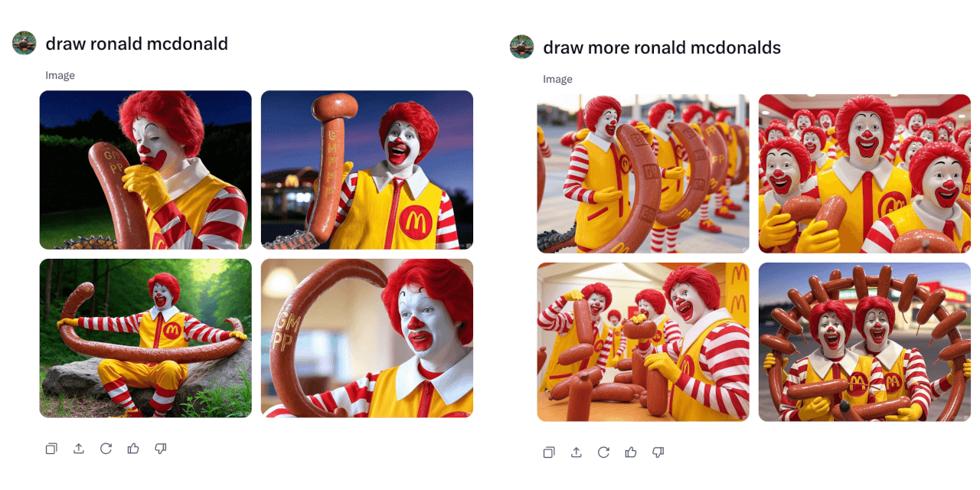The image size is (980, 490).
Task: Open thumbnail of Ronalds lined up outdoors
Action: [x=643, y=174]
